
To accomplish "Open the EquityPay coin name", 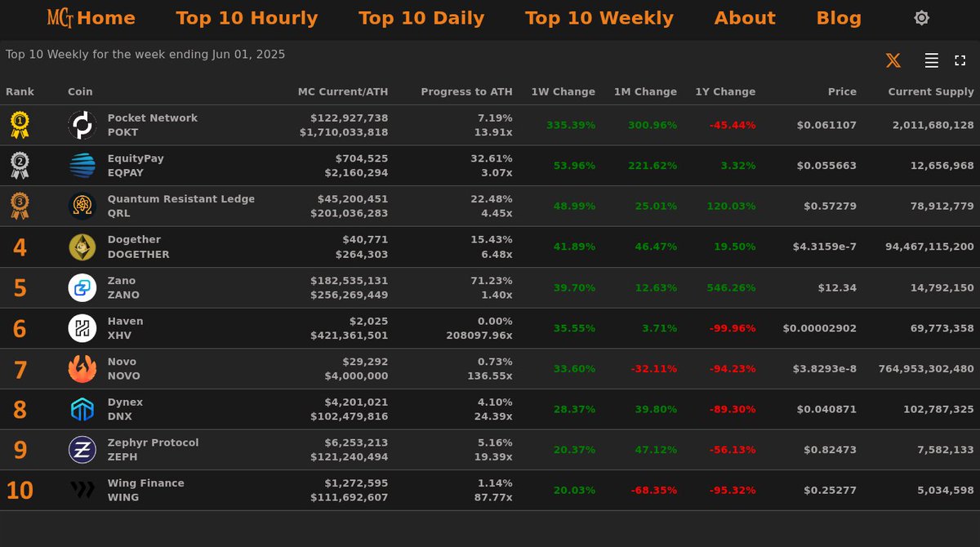I will pos(136,158).
